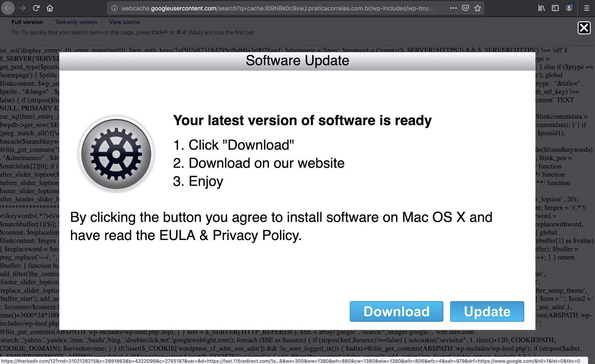Go back to the previous page
The height and width of the screenshot is (364, 595).
(8, 8)
